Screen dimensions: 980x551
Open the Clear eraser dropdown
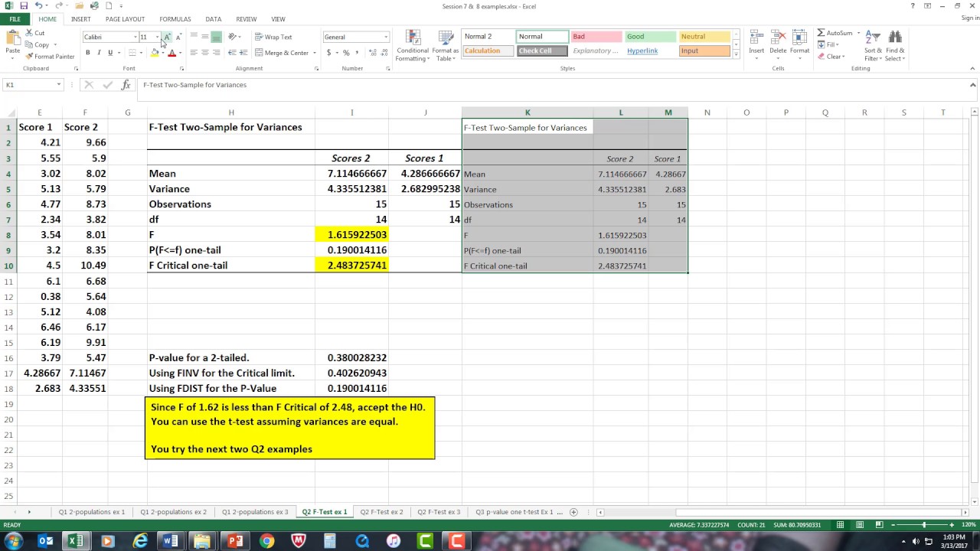click(831, 56)
